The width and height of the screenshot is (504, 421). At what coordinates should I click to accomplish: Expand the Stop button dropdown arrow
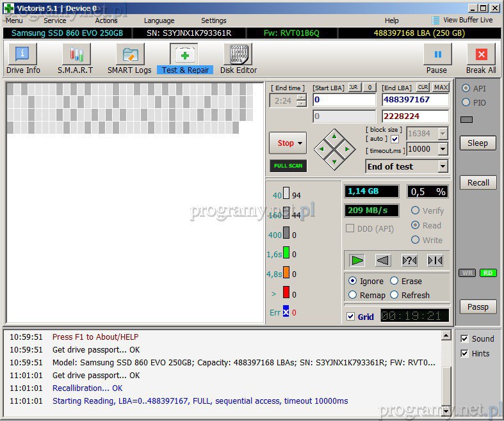click(x=300, y=143)
